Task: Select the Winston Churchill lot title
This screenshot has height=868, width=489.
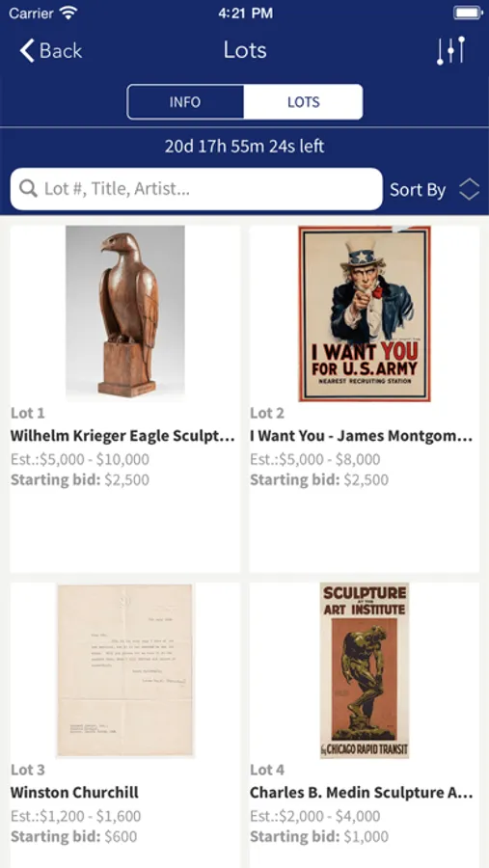Action: click(x=74, y=792)
